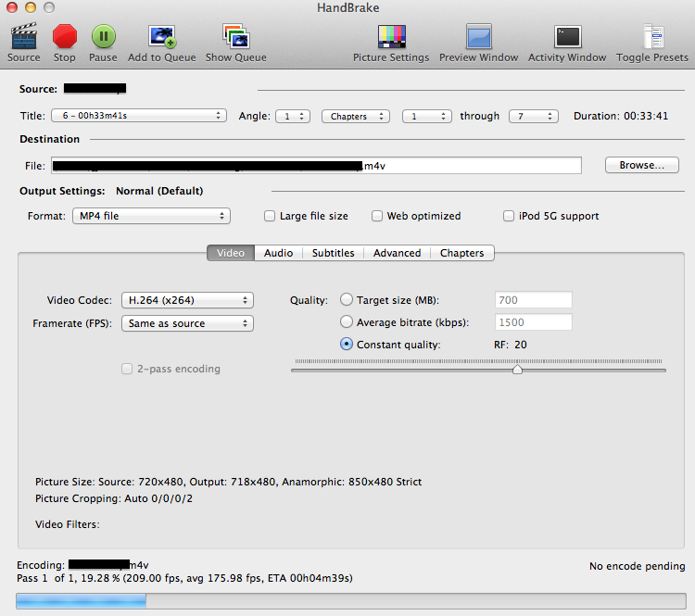Screen dimensions: 695x616
Task: Click the 'Pass 1 of 1, 19.28 %' status
Action: [x=184, y=578]
